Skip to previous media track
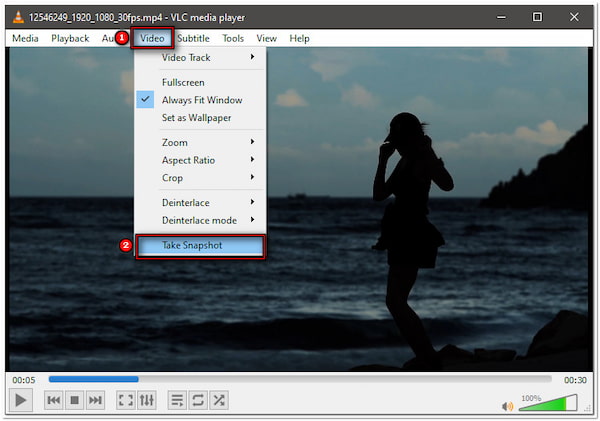600x421 pixels. point(53,400)
